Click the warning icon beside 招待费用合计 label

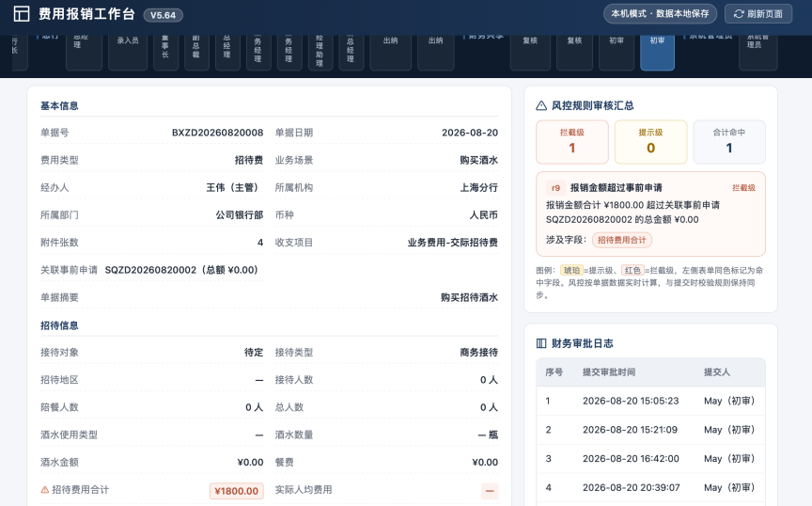click(45, 490)
